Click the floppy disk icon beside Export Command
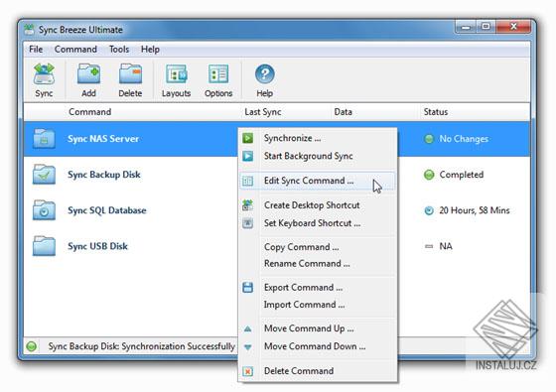 [248, 288]
